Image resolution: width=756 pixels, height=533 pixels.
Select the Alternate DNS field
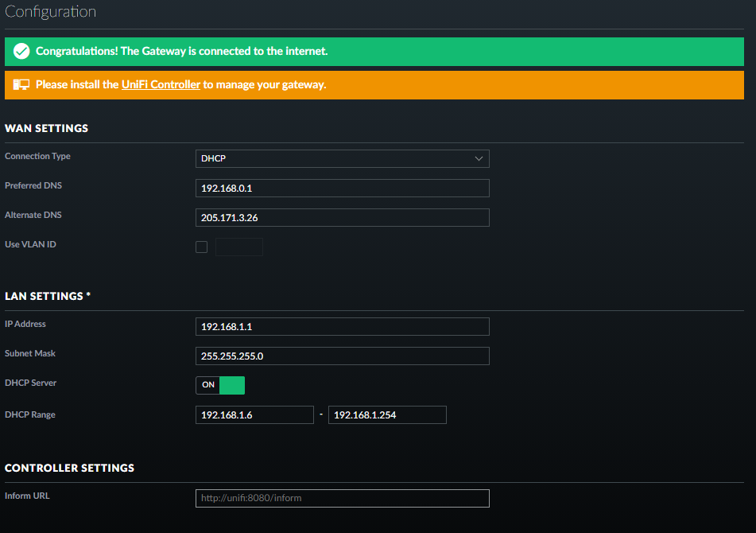(342, 217)
